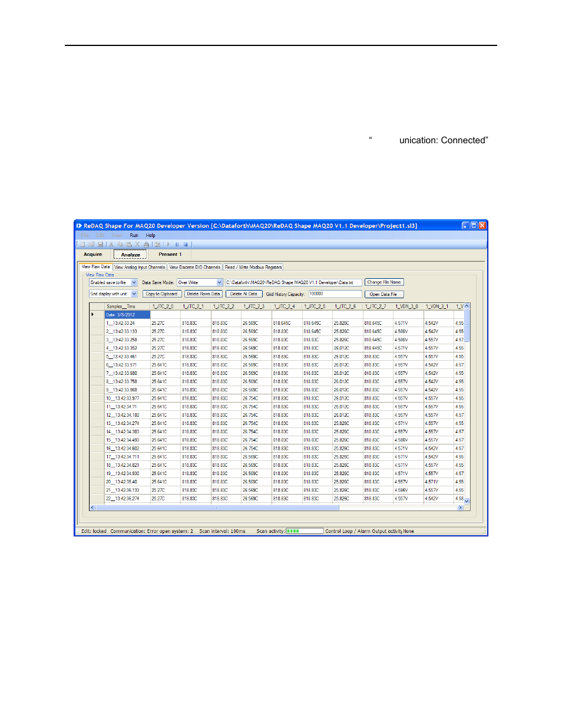Select the View Discrete DIO Channels tab
The height and width of the screenshot is (728, 562).
pyautogui.click(x=195, y=267)
